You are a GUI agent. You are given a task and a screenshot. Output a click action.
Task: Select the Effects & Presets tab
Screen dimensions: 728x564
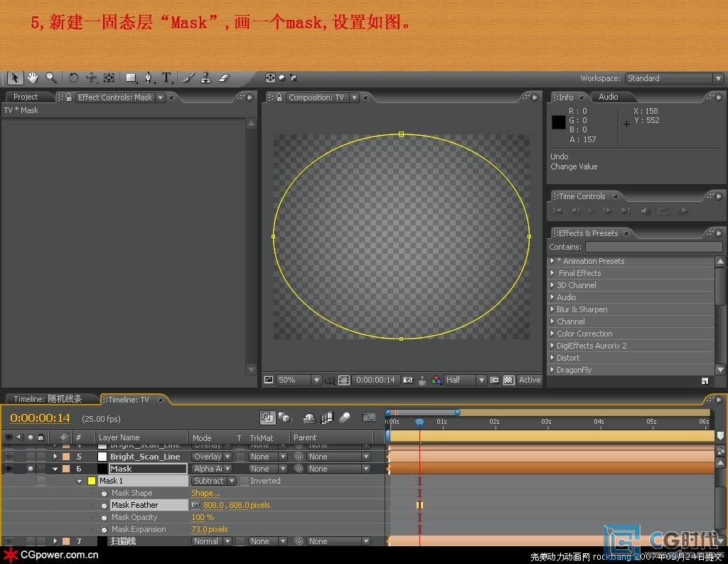pyautogui.click(x=588, y=233)
